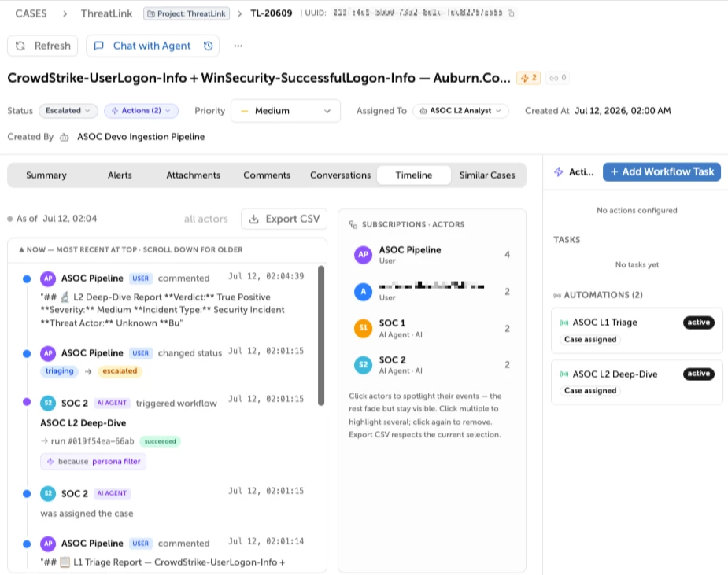Open the three-dot more options menu
The width and height of the screenshot is (728, 575).
pyautogui.click(x=238, y=46)
